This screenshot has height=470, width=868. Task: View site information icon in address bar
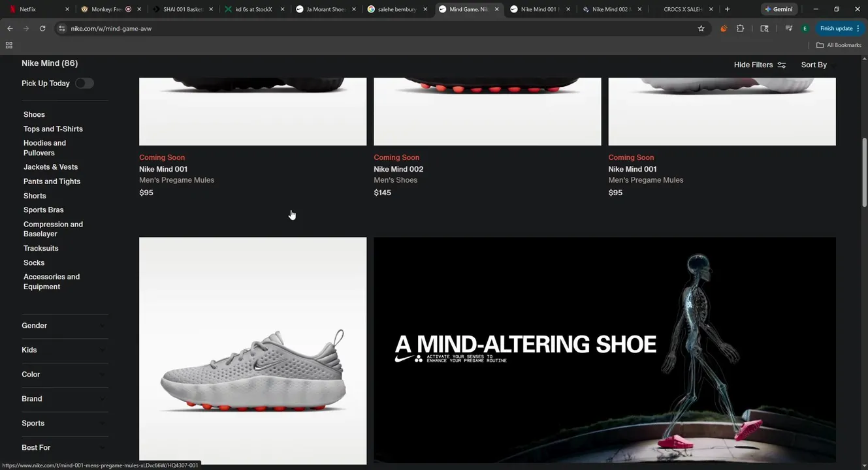pos(62,29)
